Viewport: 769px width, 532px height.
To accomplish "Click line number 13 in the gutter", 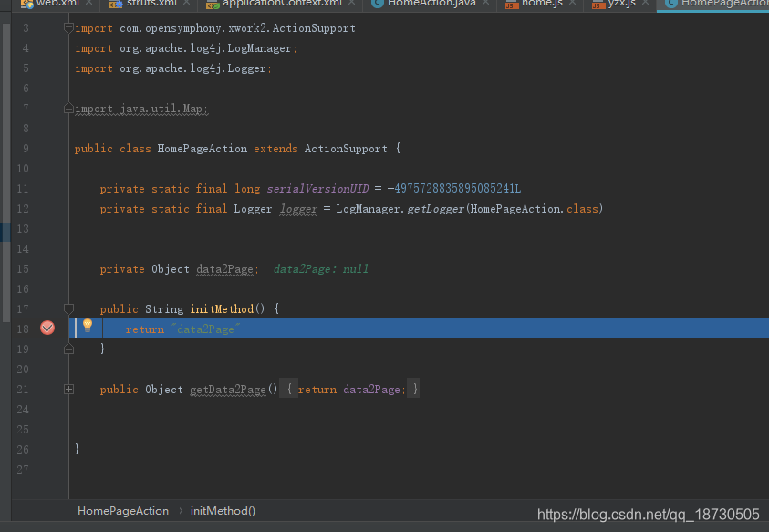I will click(x=23, y=229).
